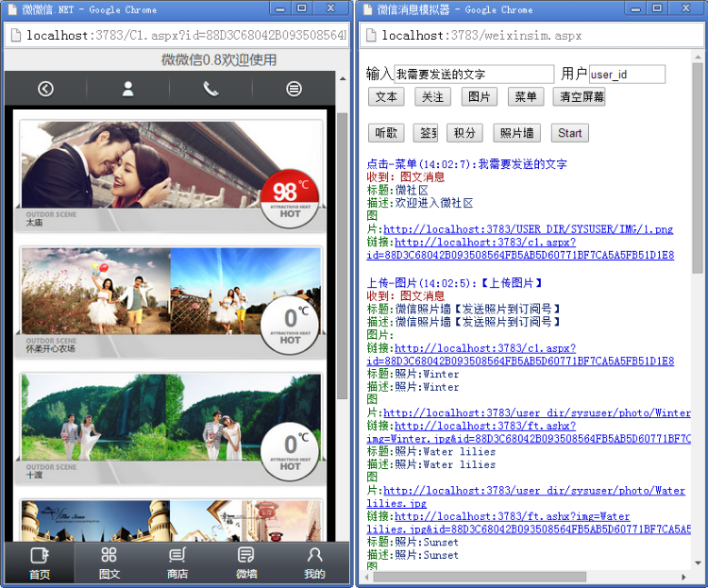
Task: Click the simulator horizontal scroll right arrow
Action: pyautogui.click(x=683, y=578)
